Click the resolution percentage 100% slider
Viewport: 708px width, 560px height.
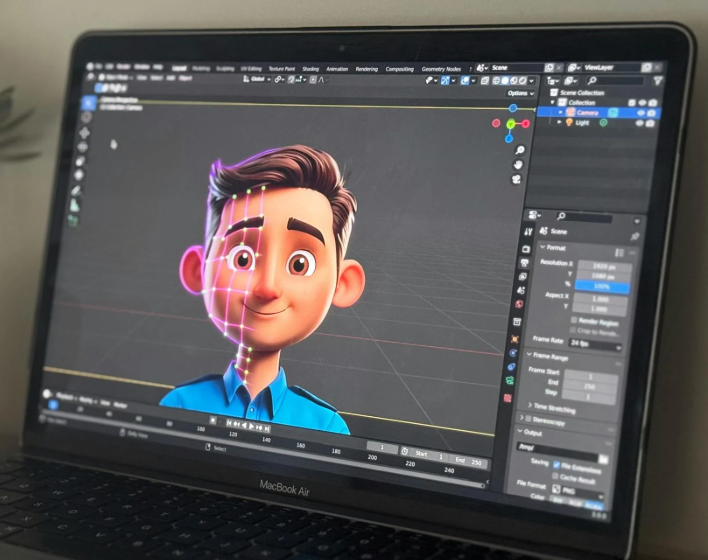600,287
